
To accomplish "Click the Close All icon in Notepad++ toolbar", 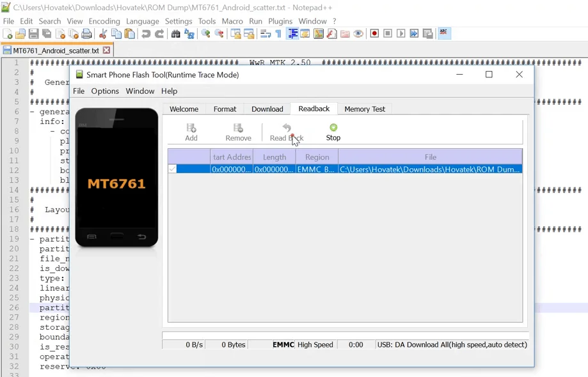I will (74, 34).
